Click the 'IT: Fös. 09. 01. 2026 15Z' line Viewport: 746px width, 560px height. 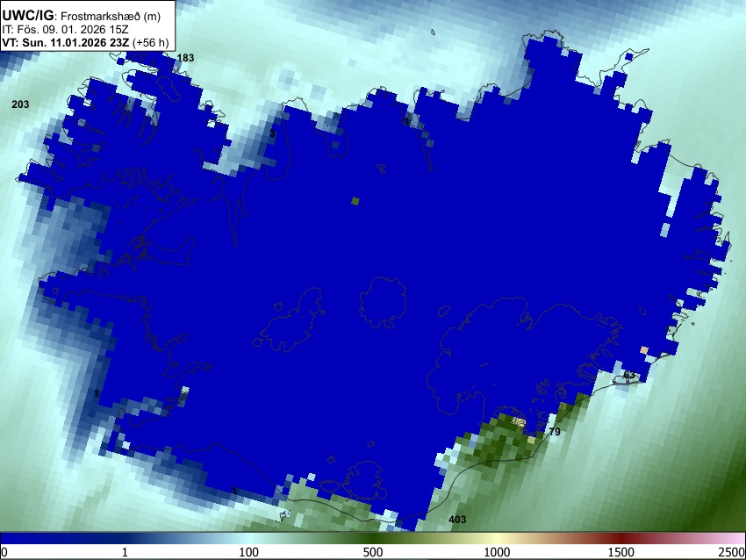click(x=65, y=30)
